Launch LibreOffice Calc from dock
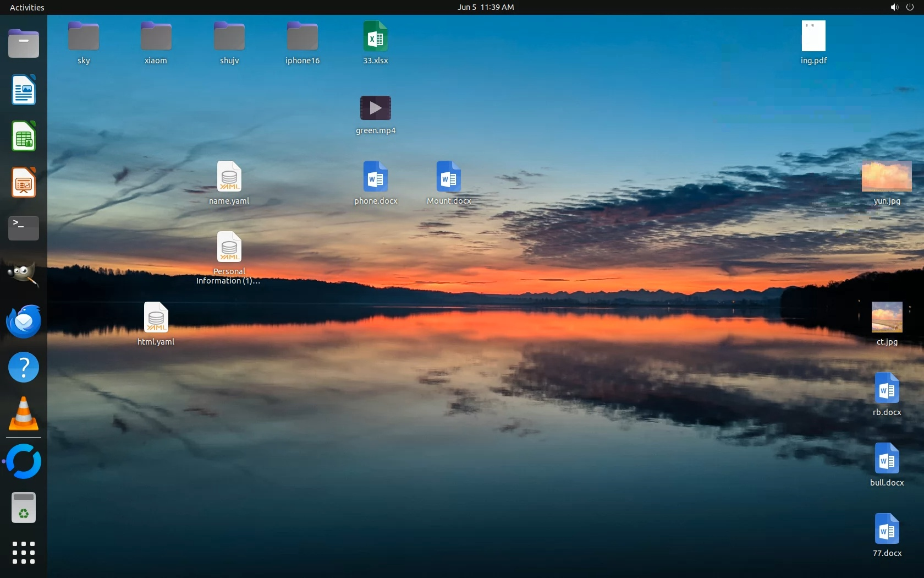 (x=24, y=136)
